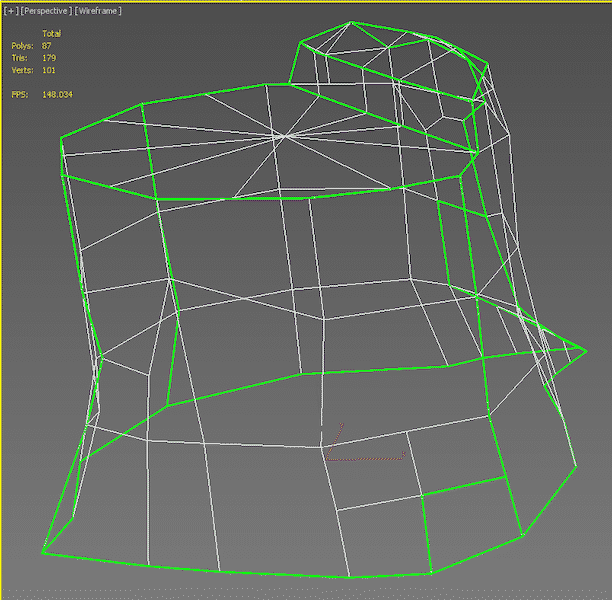Click the polygon count value 87
Image resolution: width=612 pixels, height=600 pixels.
[x=47, y=45]
